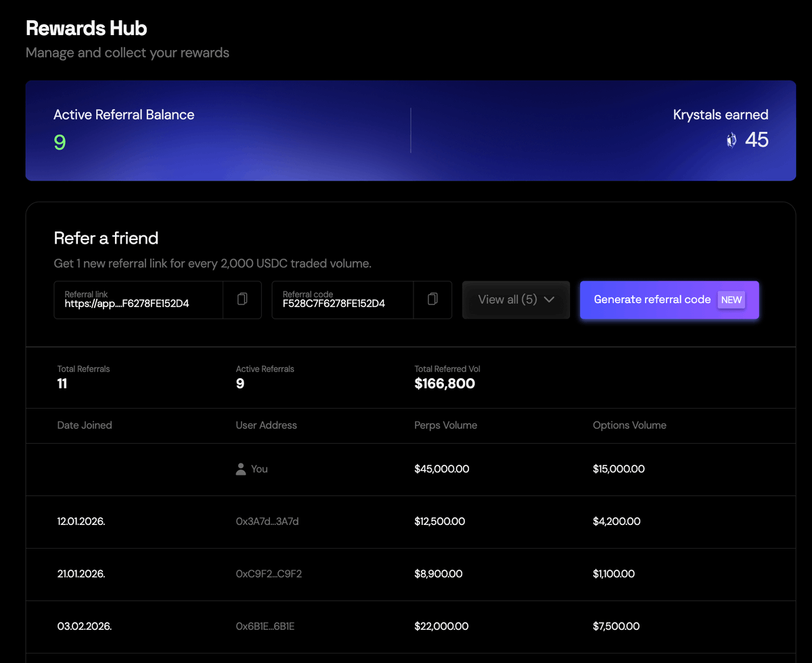Click the Active Referral Balance label
This screenshot has height=663, width=812.
coord(124,115)
